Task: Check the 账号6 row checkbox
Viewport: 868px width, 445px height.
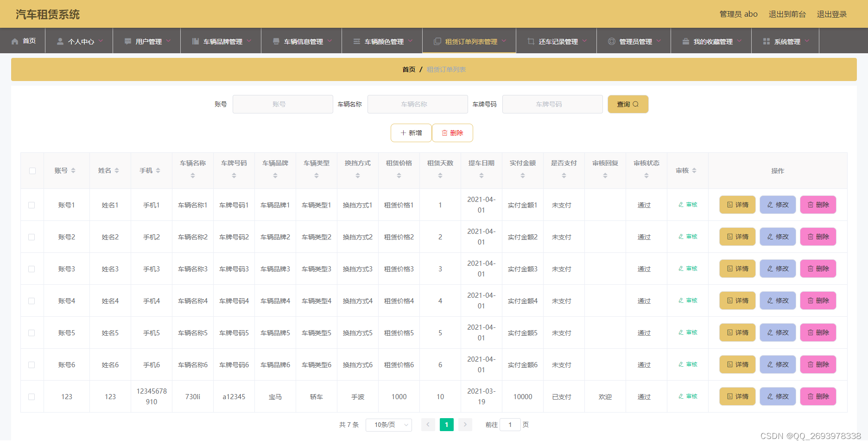Action: click(32, 365)
